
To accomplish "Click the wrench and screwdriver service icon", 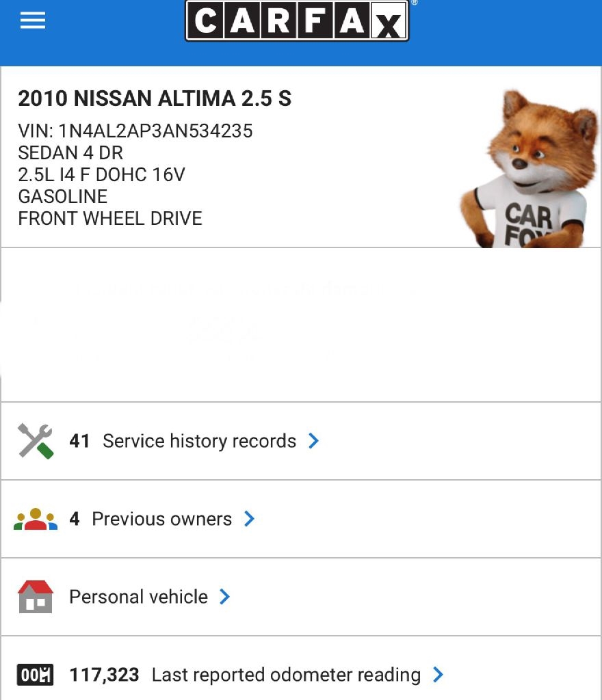I will (x=36, y=441).
